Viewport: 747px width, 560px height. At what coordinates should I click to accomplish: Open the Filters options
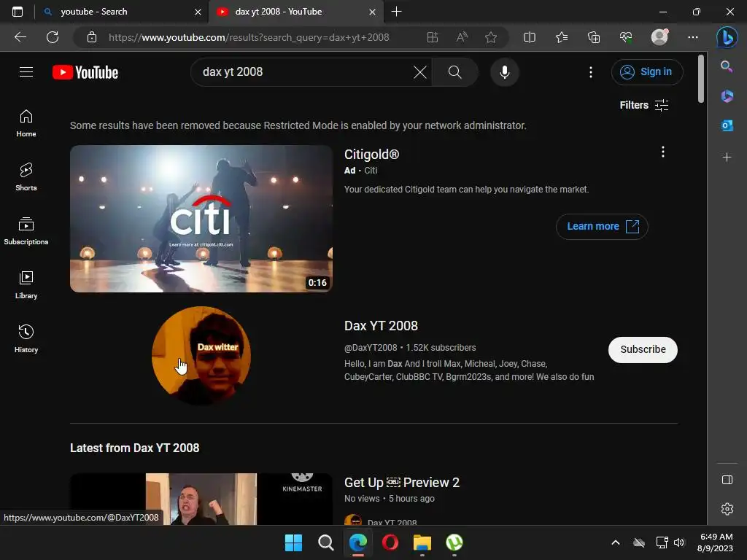point(643,105)
